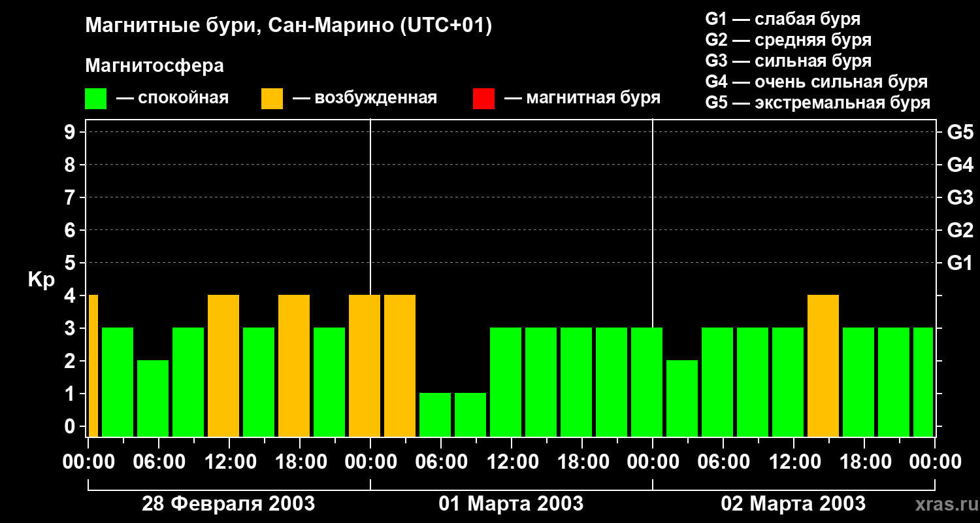The height and width of the screenshot is (523, 980).
Task: Click the green Kp 2 bar on 02 Марта
Action: [x=682, y=398]
